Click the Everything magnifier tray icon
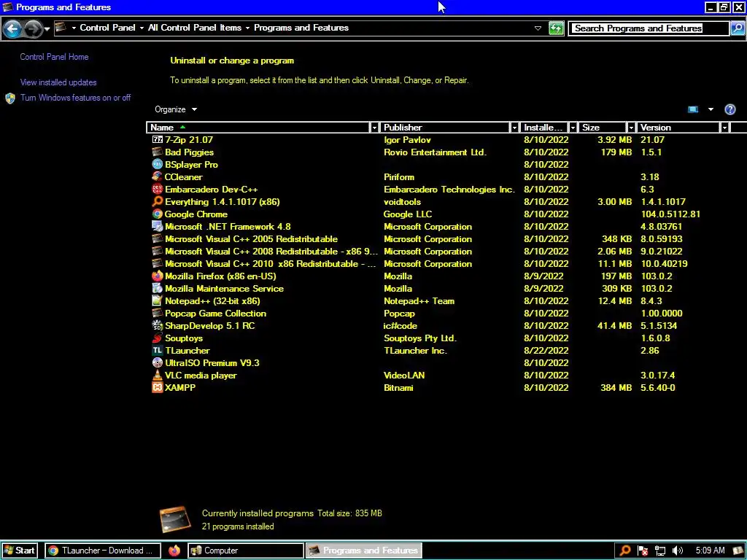 click(x=625, y=551)
